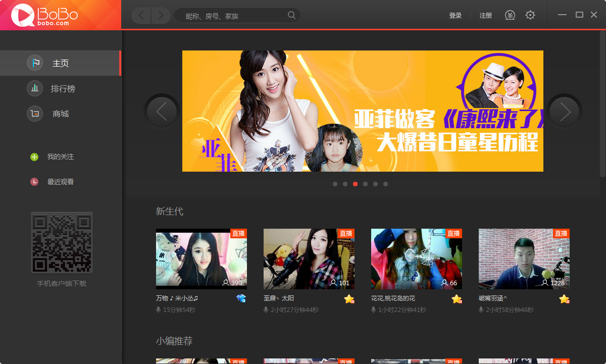606x364 pixels.
Task: Click the room title 至鼎、太阳
Action: [279, 298]
